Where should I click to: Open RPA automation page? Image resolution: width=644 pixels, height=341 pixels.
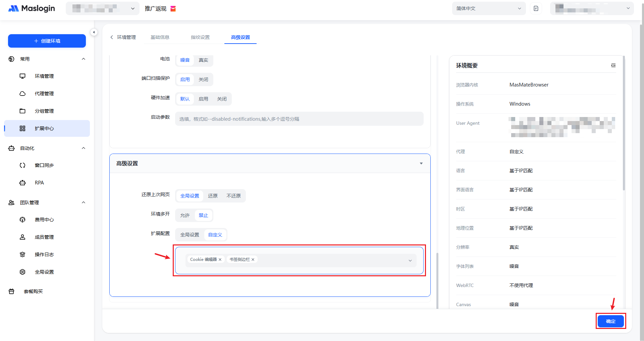pyautogui.click(x=39, y=183)
